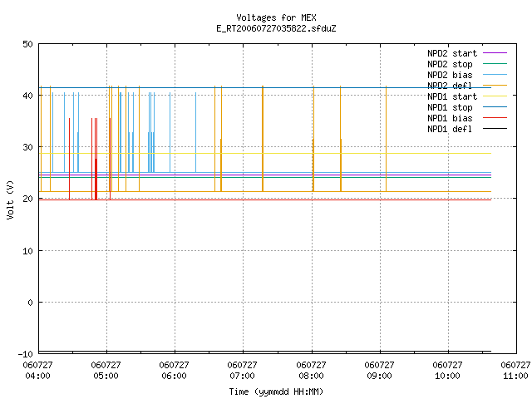
Task: Click the 'NPD2 start' legend label
Action: coord(452,53)
